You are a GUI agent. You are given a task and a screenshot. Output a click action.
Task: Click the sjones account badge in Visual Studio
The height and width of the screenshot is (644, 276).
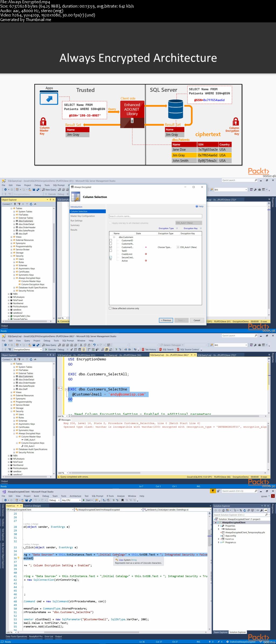click(x=273, y=496)
